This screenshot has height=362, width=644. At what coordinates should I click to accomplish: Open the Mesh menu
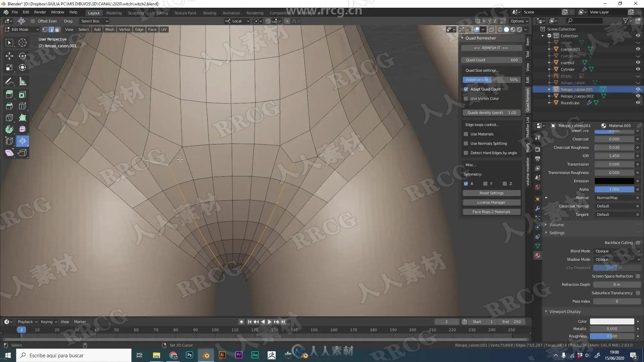(109, 29)
